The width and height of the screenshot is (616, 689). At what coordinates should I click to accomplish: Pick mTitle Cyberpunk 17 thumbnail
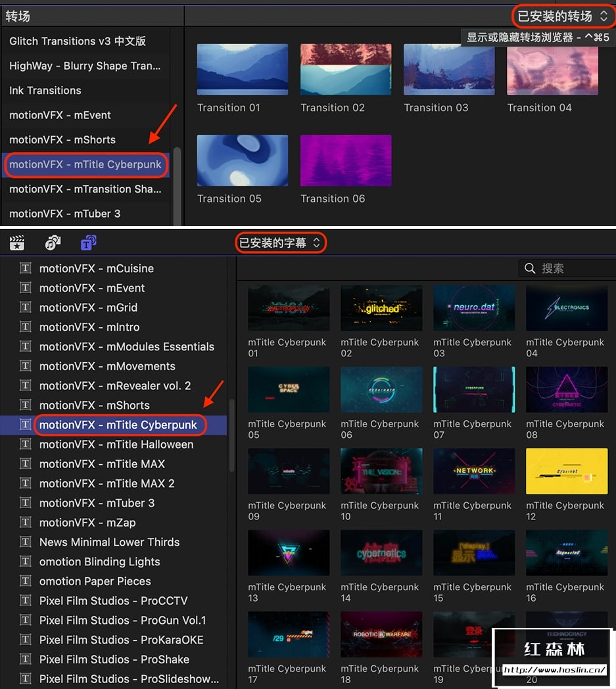coord(289,634)
